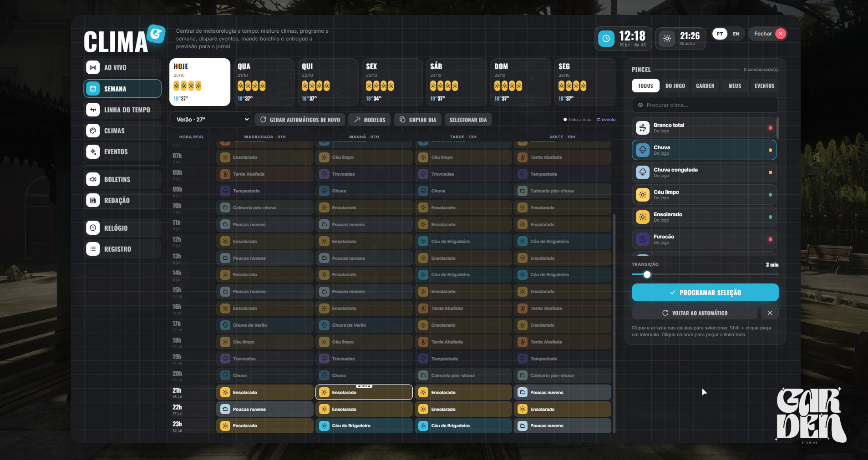Click the sun icon beside 21:26 Brasília
The image size is (868, 460).
point(667,39)
